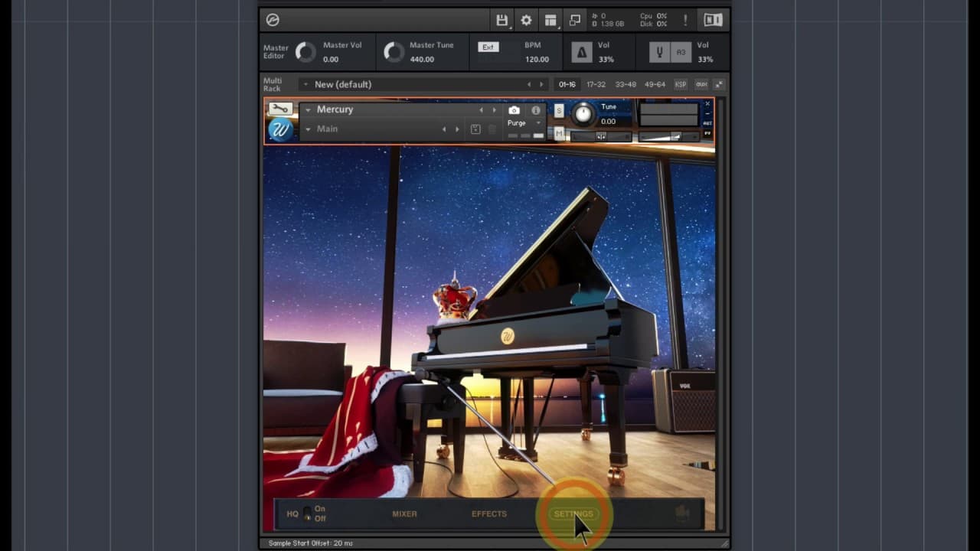This screenshot has height=551, width=980.
Task: Go to next multi arrow
Action: point(541,84)
